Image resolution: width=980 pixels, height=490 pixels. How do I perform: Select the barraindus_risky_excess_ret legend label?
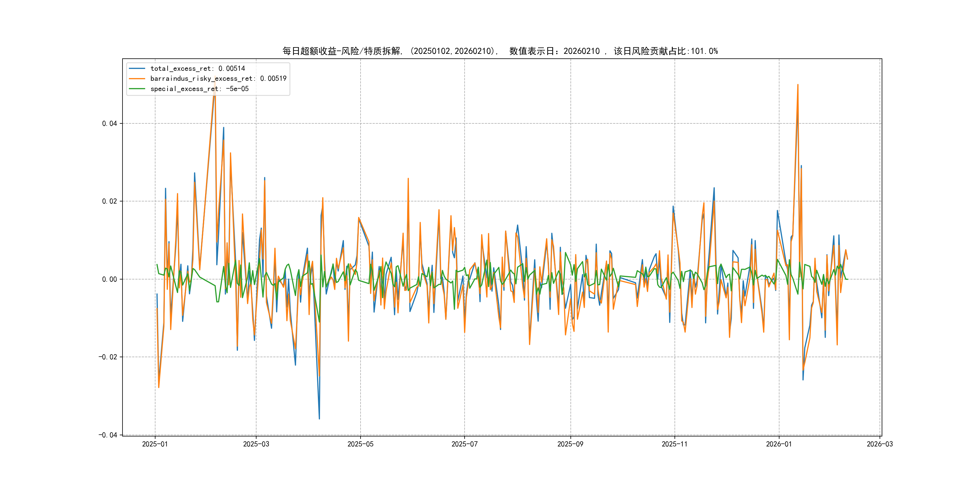218,79
